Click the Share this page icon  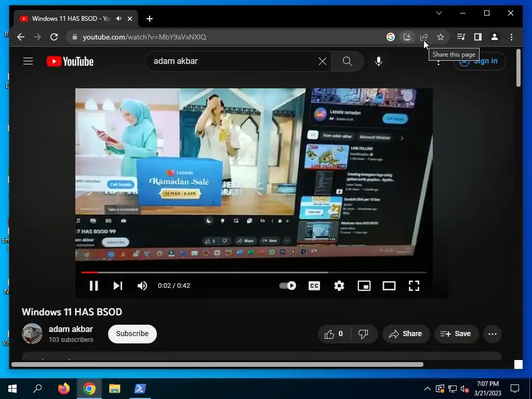[424, 37]
